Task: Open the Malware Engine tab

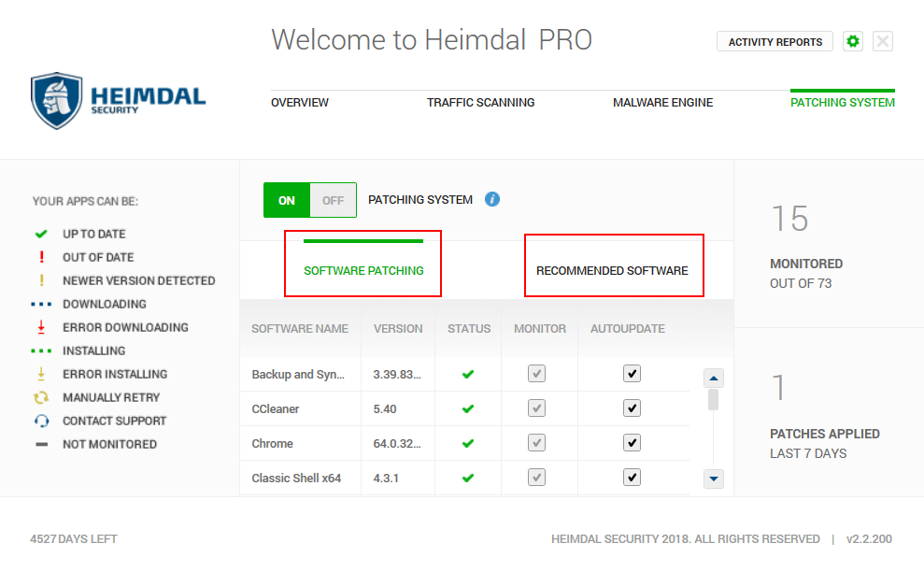Action: click(663, 103)
